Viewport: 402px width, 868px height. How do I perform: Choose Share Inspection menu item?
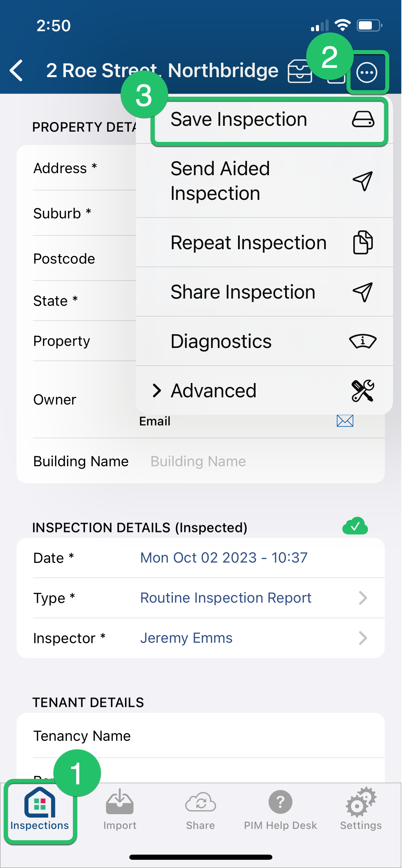(264, 292)
